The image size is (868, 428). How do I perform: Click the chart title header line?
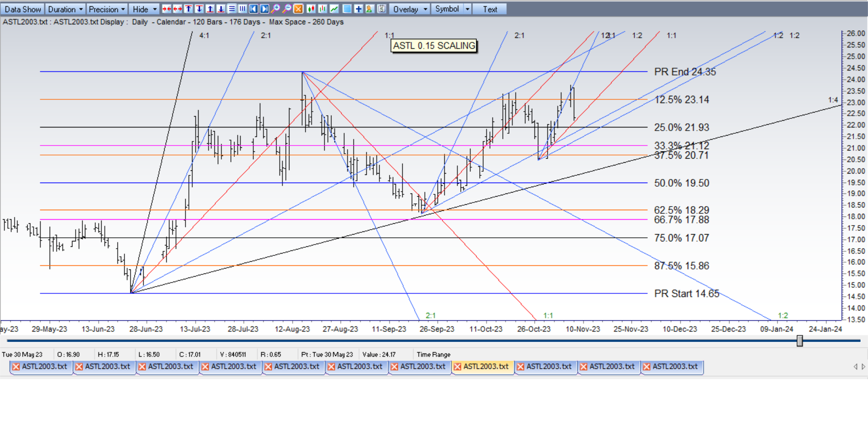click(x=173, y=22)
